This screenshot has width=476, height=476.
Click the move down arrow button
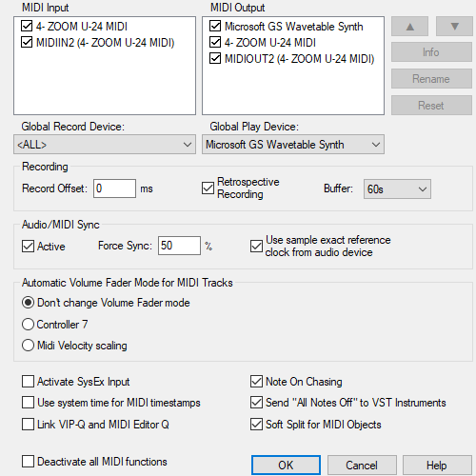tap(454, 27)
